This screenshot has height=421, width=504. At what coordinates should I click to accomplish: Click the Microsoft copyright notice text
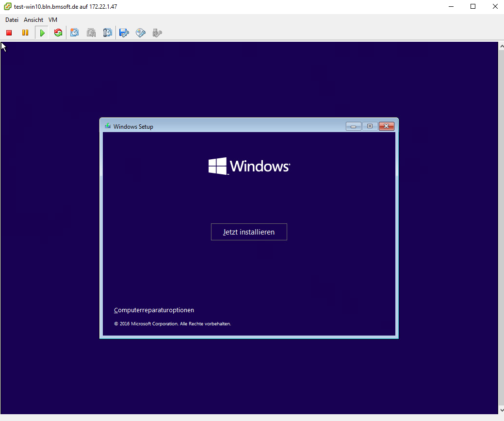coord(172,324)
